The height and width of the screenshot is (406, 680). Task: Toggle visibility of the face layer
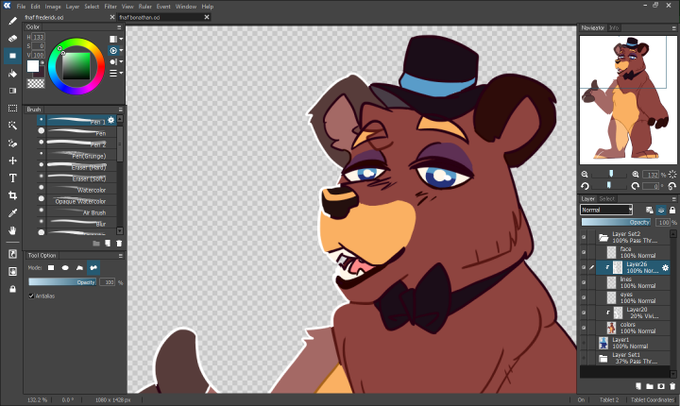tap(584, 252)
